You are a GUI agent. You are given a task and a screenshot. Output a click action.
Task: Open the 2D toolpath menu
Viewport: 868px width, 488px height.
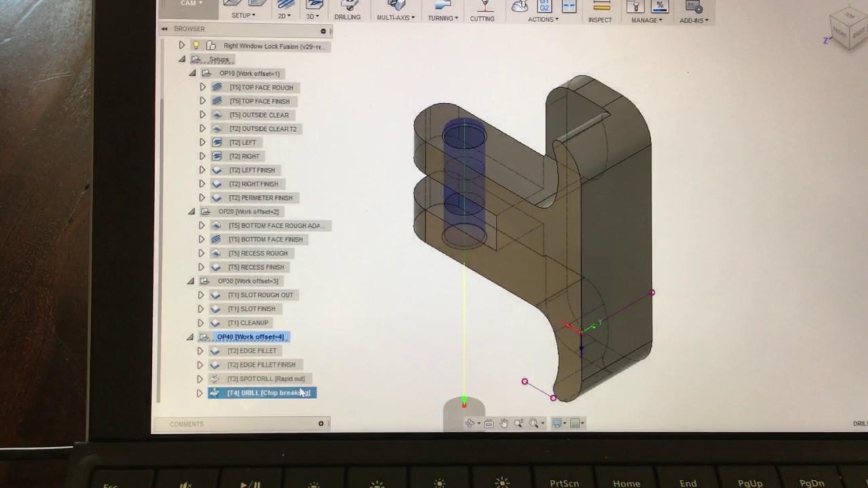(x=284, y=16)
